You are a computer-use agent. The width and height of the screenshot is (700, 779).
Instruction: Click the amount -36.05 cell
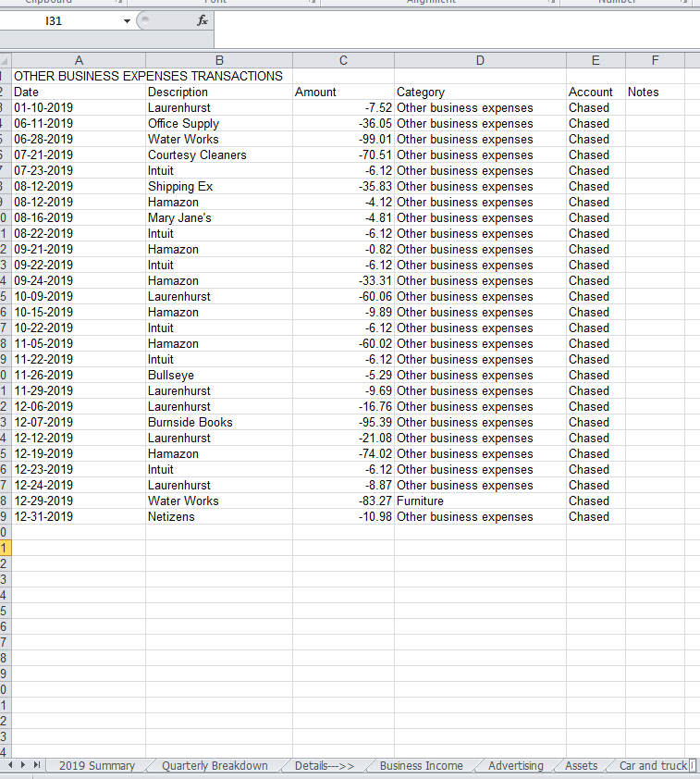click(343, 123)
